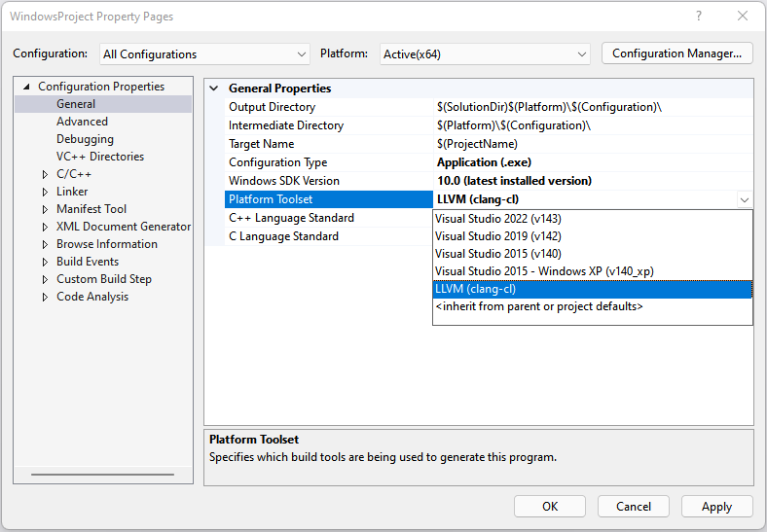The width and height of the screenshot is (767, 532).
Task: Click the OK button
Action: tap(550, 506)
